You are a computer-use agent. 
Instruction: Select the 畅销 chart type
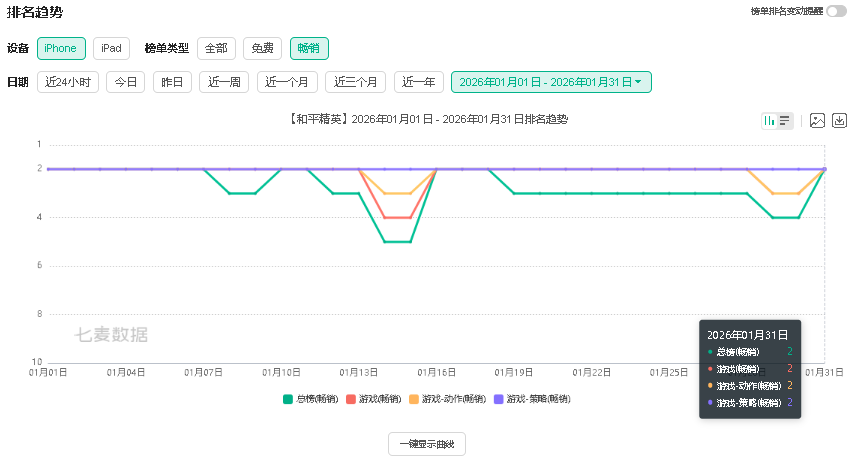[309, 48]
